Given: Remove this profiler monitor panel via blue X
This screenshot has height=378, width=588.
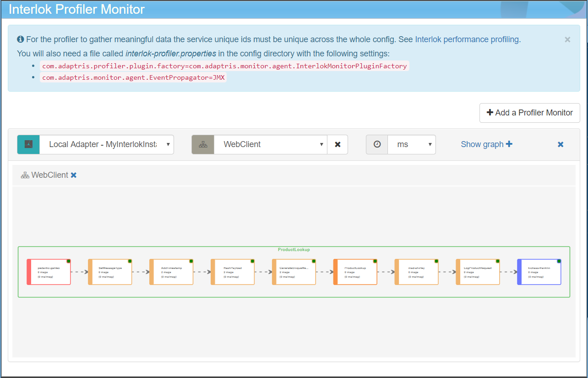Looking at the screenshot, I should pyautogui.click(x=561, y=144).
